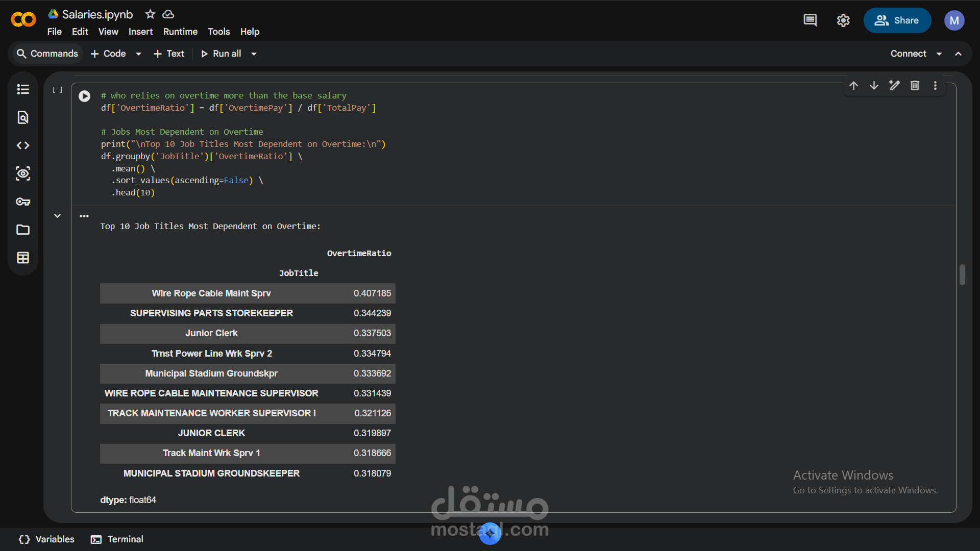980x551 pixels.
Task: Move cell down with arrow
Action: pyautogui.click(x=874, y=86)
